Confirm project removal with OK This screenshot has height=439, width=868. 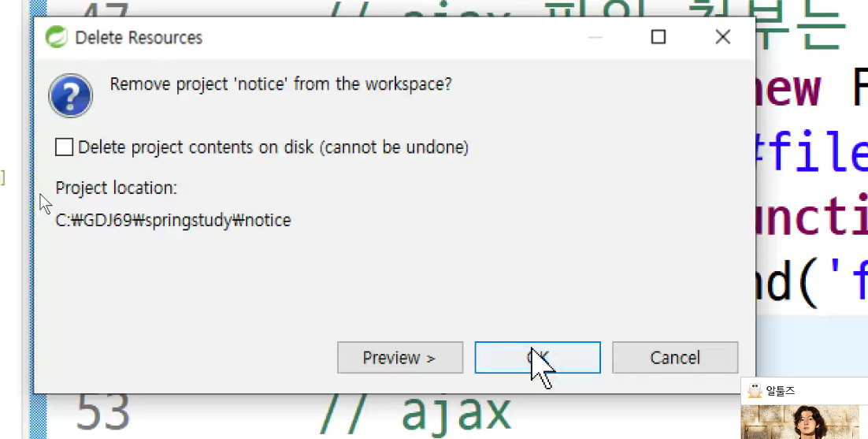(537, 358)
